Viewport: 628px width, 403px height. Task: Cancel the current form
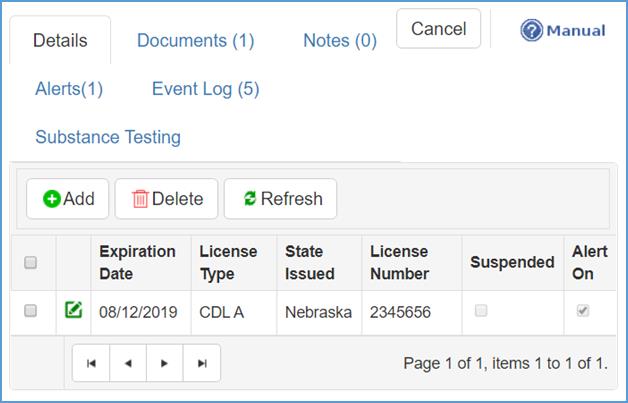click(x=438, y=29)
